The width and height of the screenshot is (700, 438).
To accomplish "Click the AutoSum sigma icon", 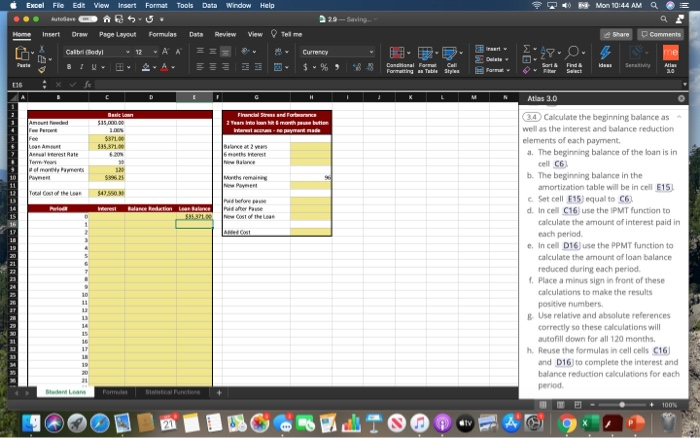I will coord(527,49).
